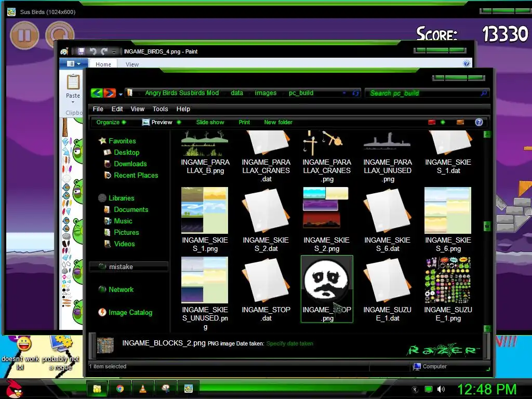Select the INGAME_SKIES_6.dat file icon
The image size is (532, 399).
[388, 212]
